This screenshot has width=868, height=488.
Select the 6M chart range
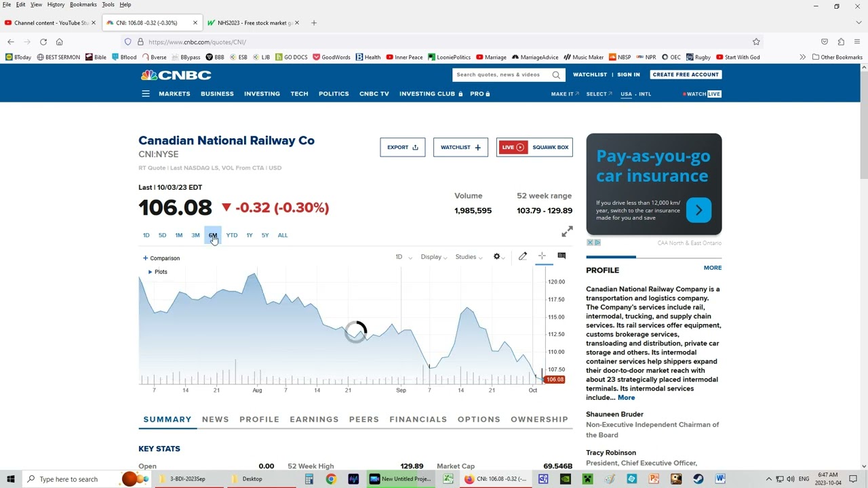click(x=212, y=235)
